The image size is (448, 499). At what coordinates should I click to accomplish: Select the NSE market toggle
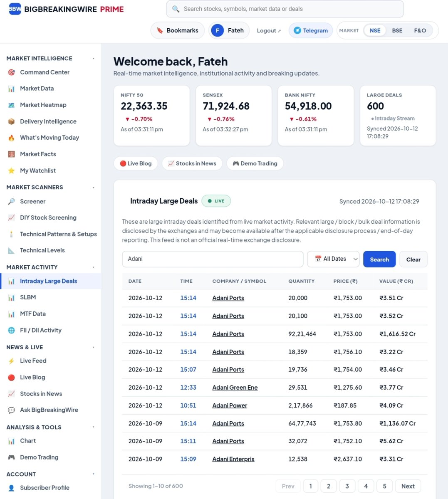point(375,30)
